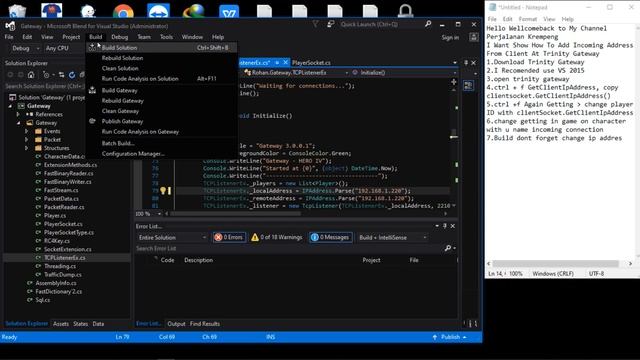Pin the Error List panel
Viewport: 640px width, 360px height.
445,226
